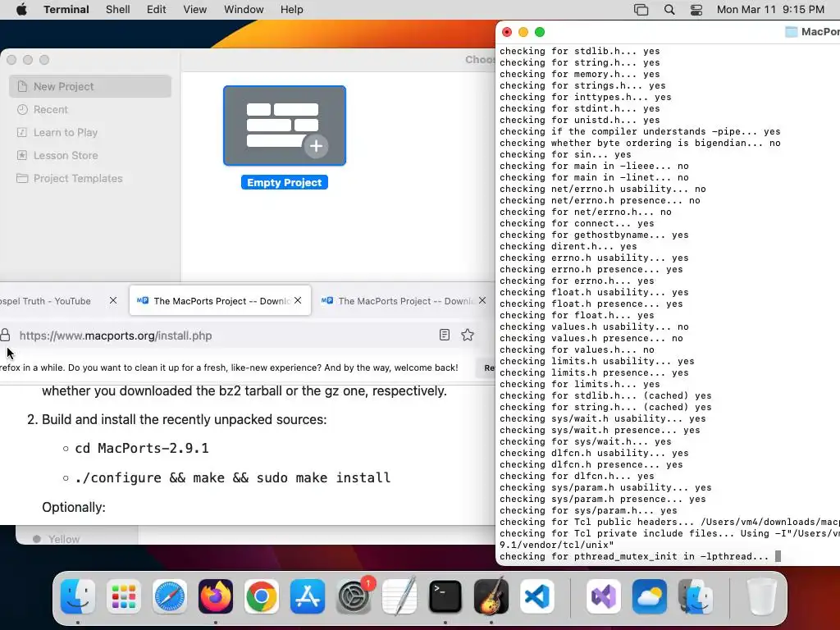Click terminal line 'checking whether byte ordering is bigendian'
The height and width of the screenshot is (630, 840).
pos(640,143)
